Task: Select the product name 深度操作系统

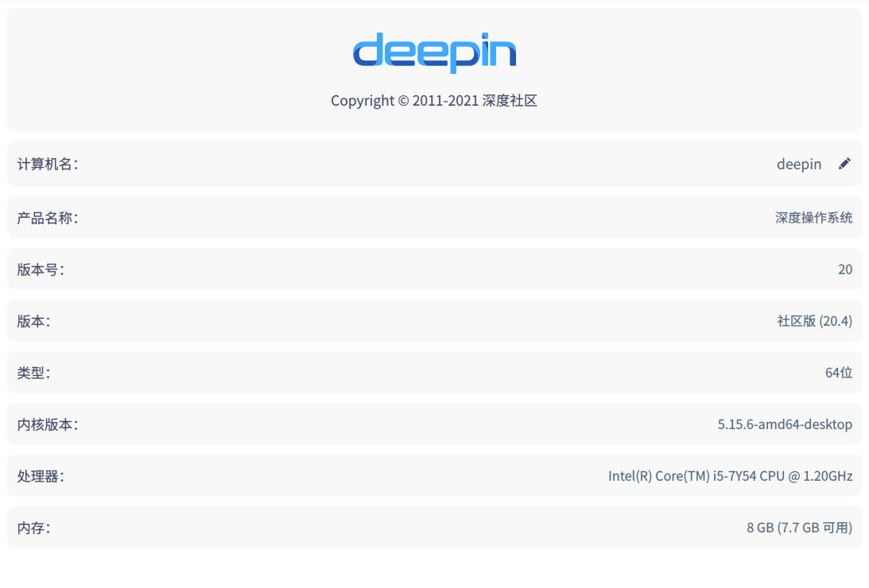Action: pyautogui.click(x=813, y=218)
